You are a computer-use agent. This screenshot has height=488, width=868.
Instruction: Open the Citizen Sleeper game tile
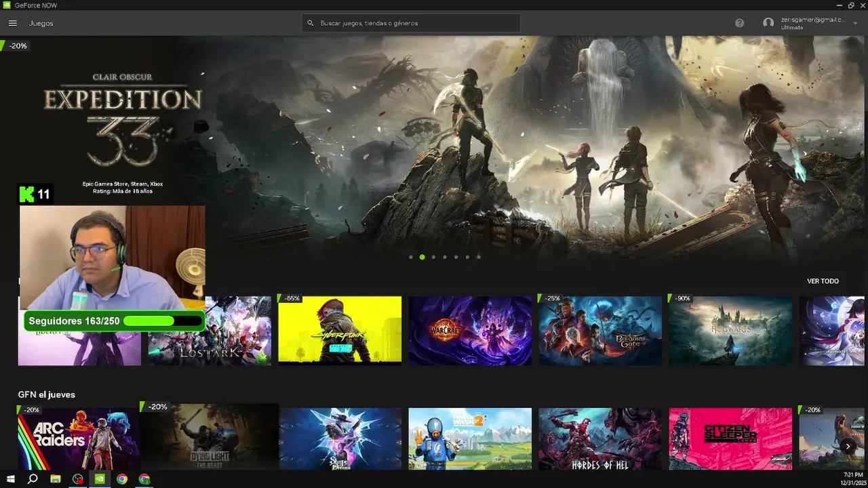[730, 439]
